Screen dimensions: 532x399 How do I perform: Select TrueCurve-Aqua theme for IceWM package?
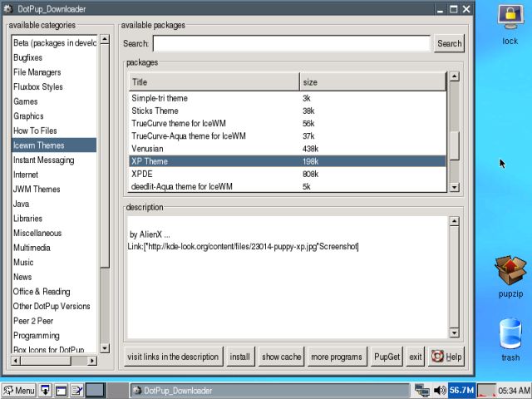(288, 135)
